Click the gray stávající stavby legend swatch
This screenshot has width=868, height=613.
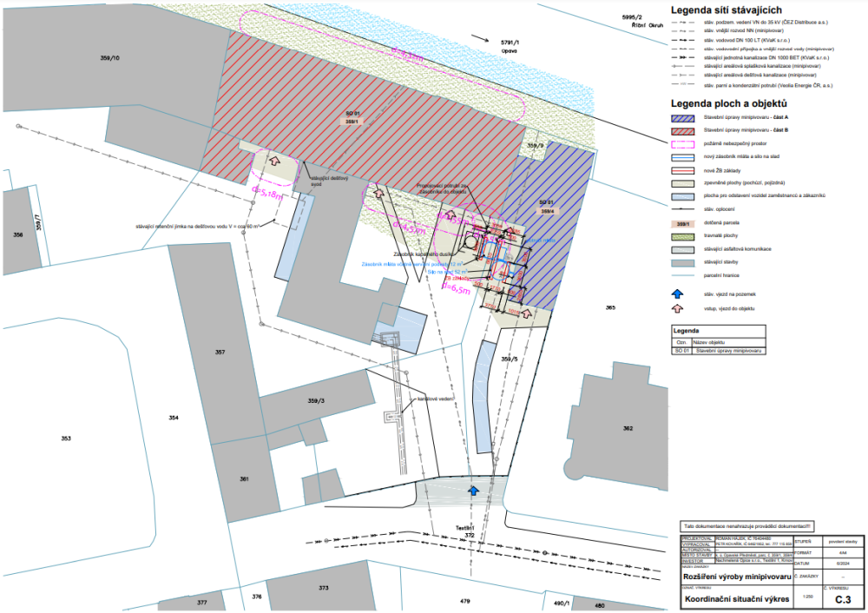click(683, 261)
